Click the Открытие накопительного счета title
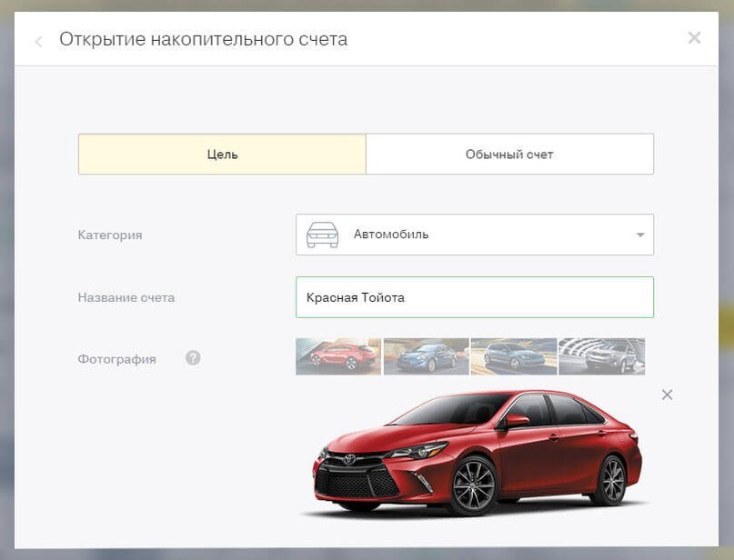The height and width of the screenshot is (560, 734). pos(203,39)
